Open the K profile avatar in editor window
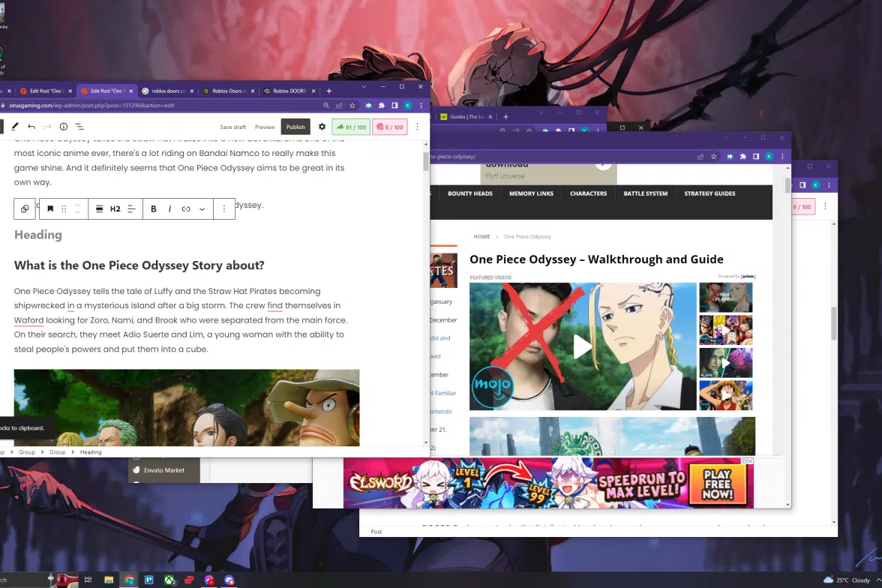Image resolution: width=882 pixels, height=588 pixels. point(408,105)
